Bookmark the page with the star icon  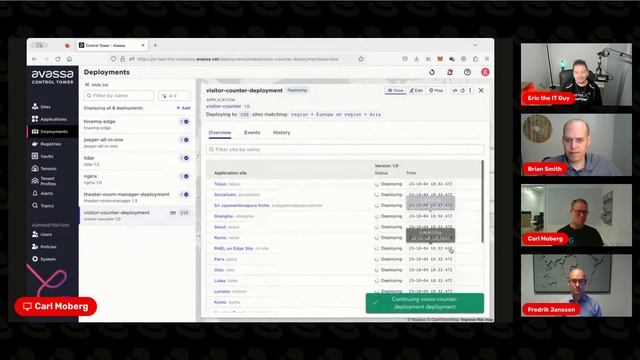click(x=361, y=59)
